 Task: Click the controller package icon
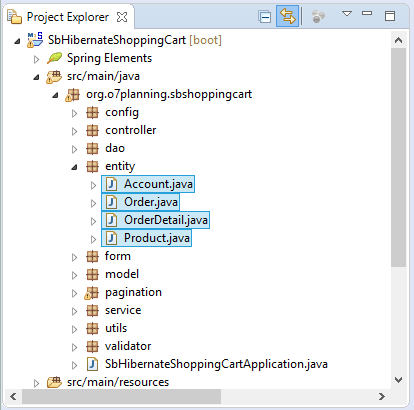(x=92, y=130)
